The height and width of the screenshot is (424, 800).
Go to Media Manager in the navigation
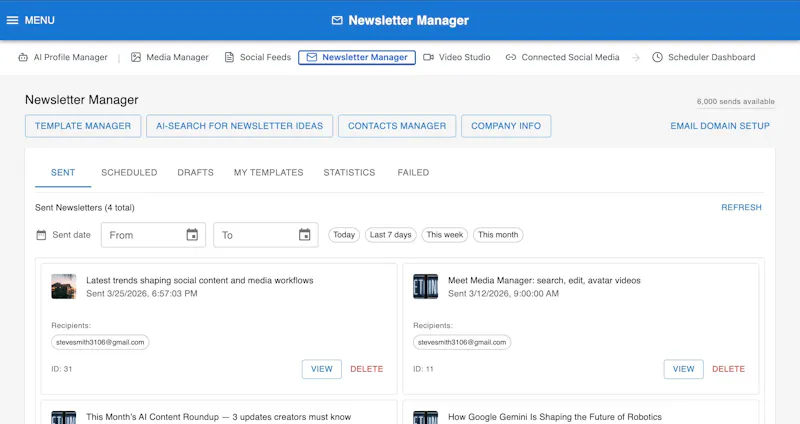coord(170,57)
